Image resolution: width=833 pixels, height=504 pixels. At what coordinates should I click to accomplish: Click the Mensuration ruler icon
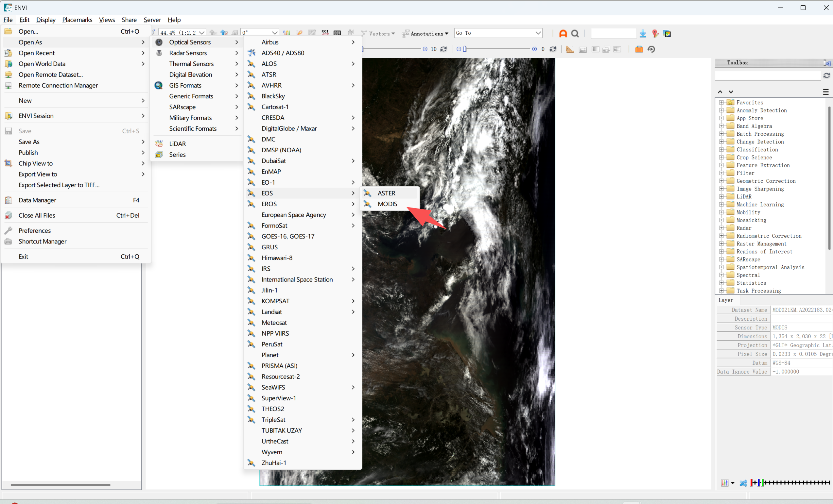570,49
